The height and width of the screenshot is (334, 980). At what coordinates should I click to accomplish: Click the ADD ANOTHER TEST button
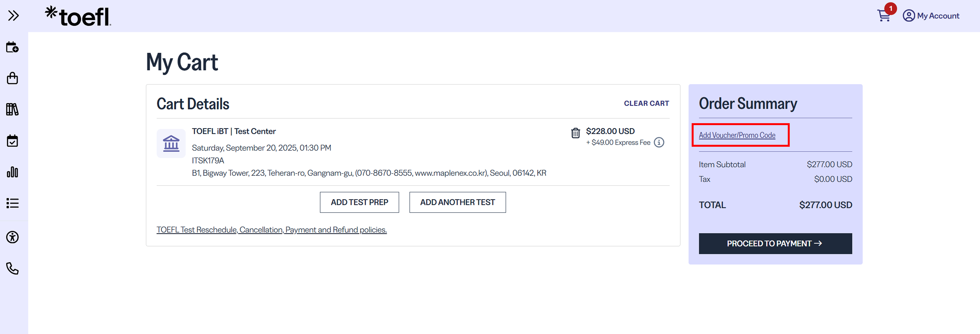[x=458, y=202]
